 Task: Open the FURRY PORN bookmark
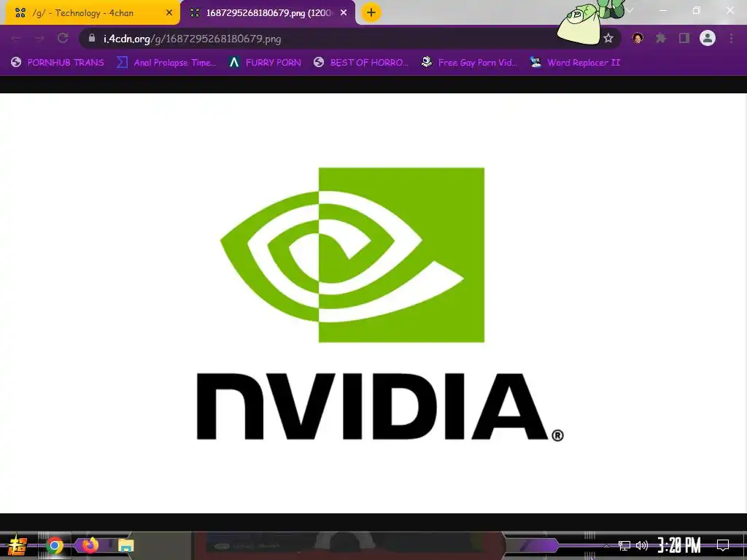click(x=265, y=63)
